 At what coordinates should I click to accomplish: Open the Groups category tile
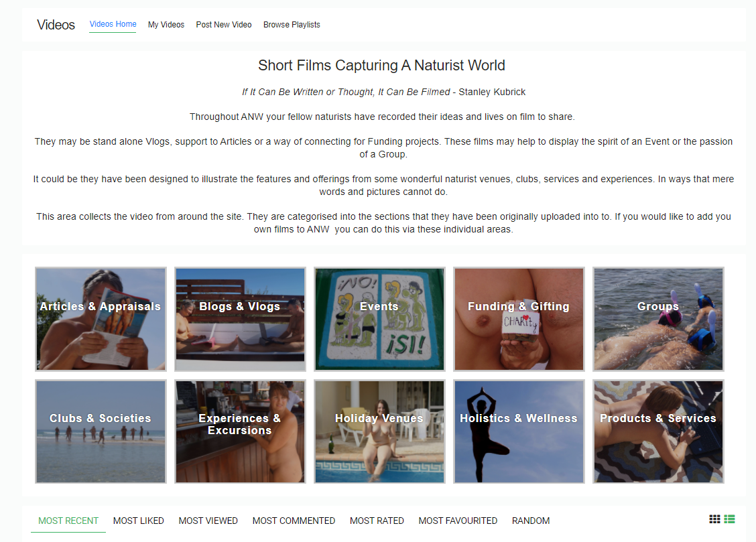point(658,319)
